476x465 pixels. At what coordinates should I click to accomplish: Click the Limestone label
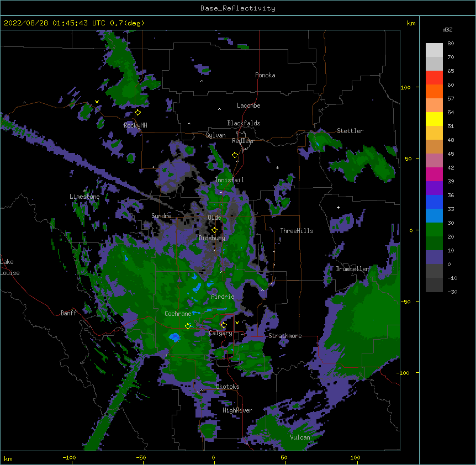84,197
